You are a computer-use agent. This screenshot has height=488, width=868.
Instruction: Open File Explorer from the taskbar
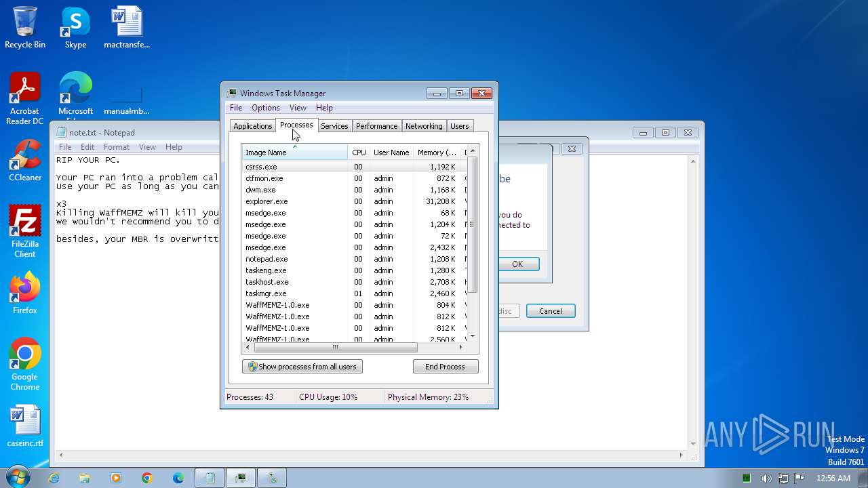[85, 478]
